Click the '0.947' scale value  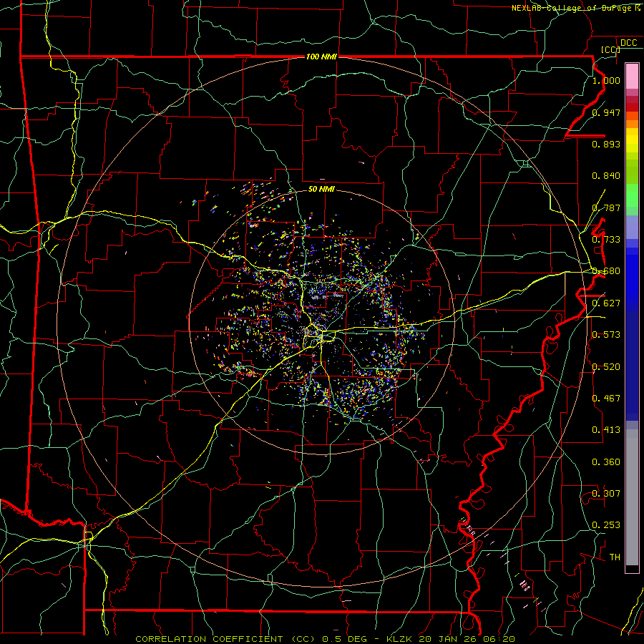(606, 112)
